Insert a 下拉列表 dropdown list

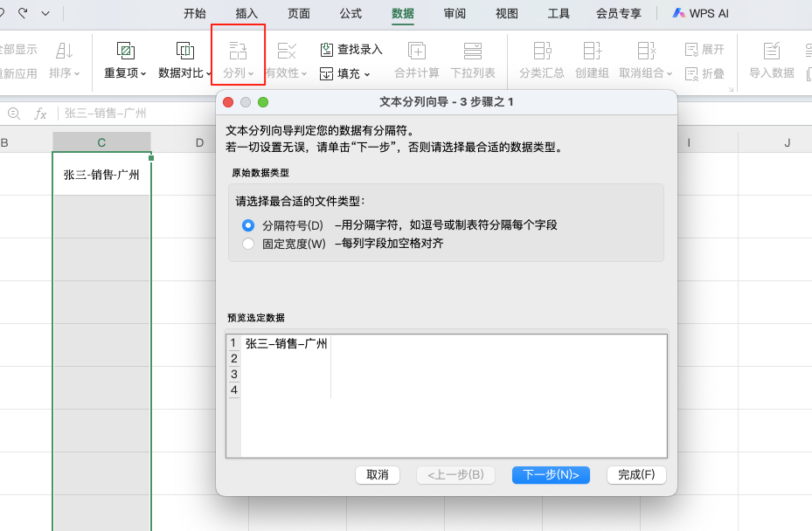coord(474,54)
